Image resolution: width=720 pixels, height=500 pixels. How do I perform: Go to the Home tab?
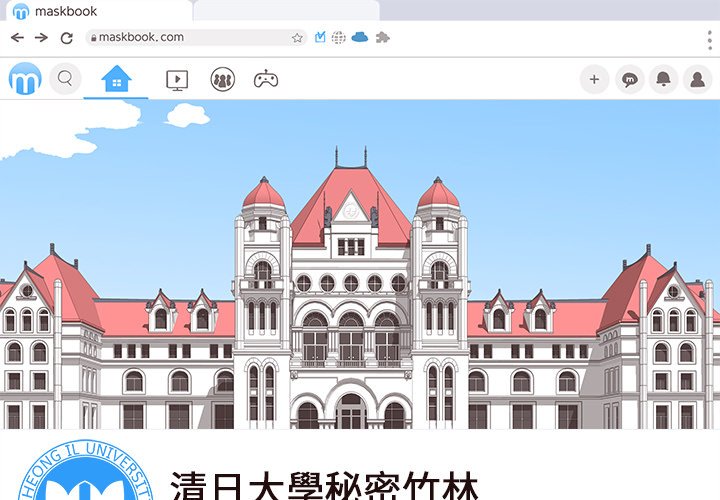click(116, 78)
